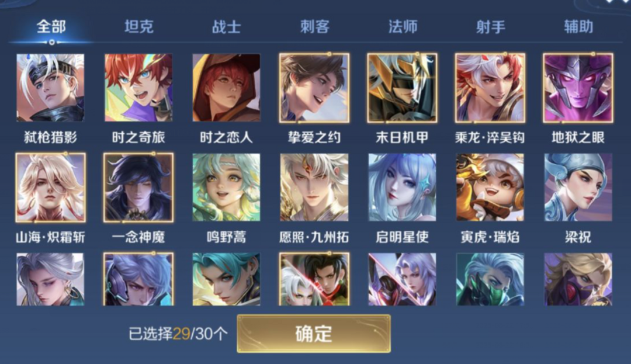
Task: Toggle selection of 乘龙·淬吴钩 skin
Action: pos(490,88)
